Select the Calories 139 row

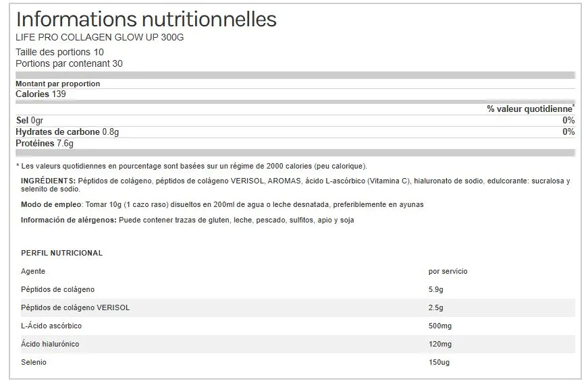pos(295,94)
